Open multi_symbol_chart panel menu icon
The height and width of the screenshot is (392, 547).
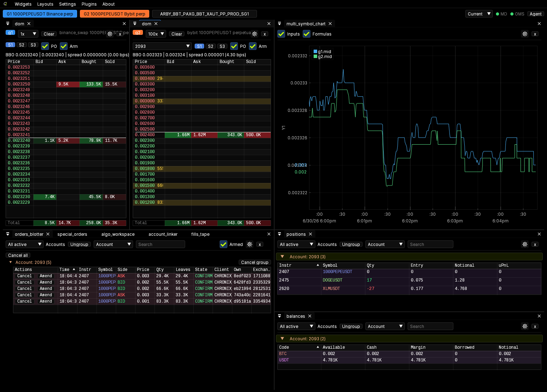pyautogui.click(x=279, y=24)
